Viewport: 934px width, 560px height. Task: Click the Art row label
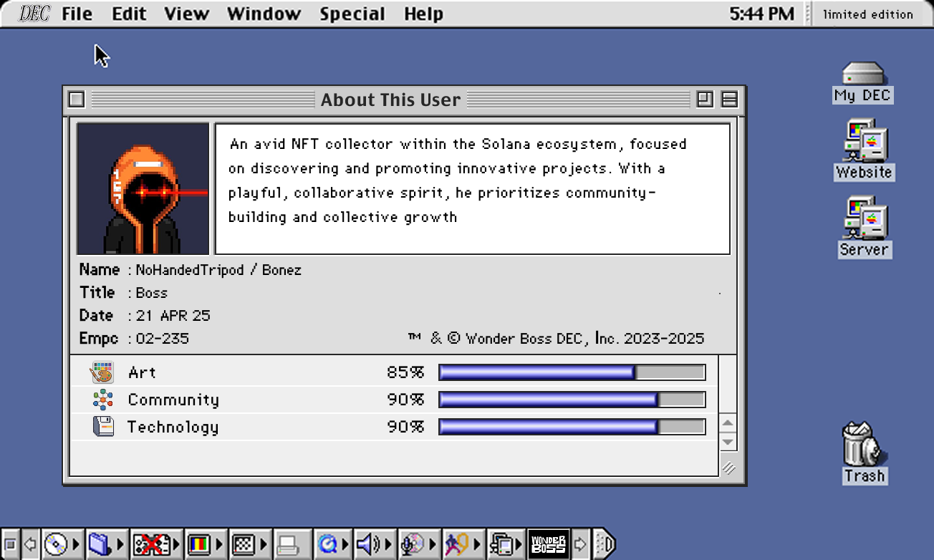tap(142, 372)
